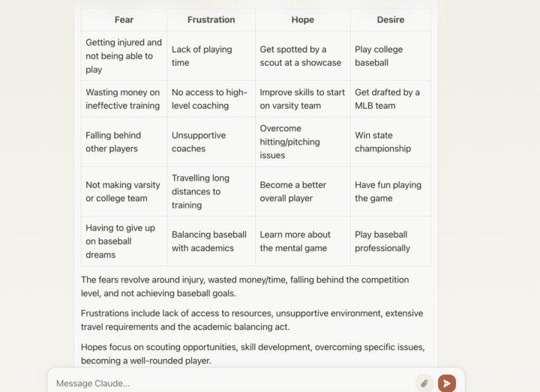Click the 'Lack of playing time' cell
Viewport: 540px width, 392px height.
211,56
